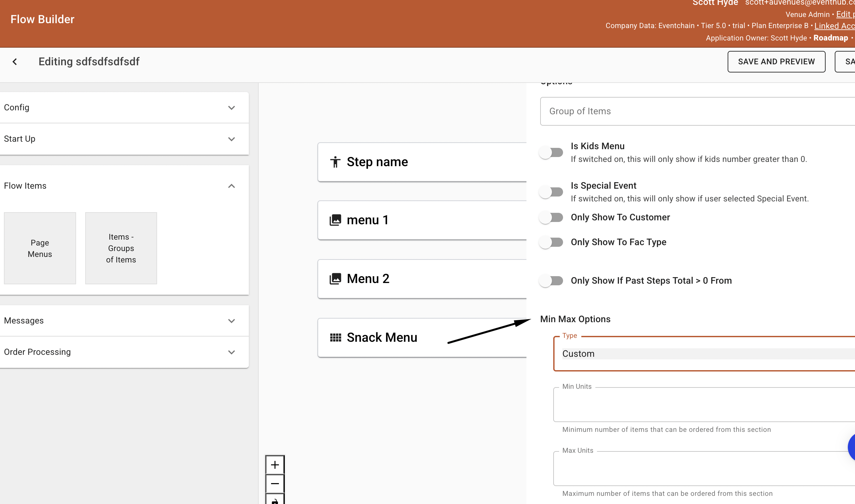Select the Page Menus flow item
855x504 pixels.
click(40, 248)
